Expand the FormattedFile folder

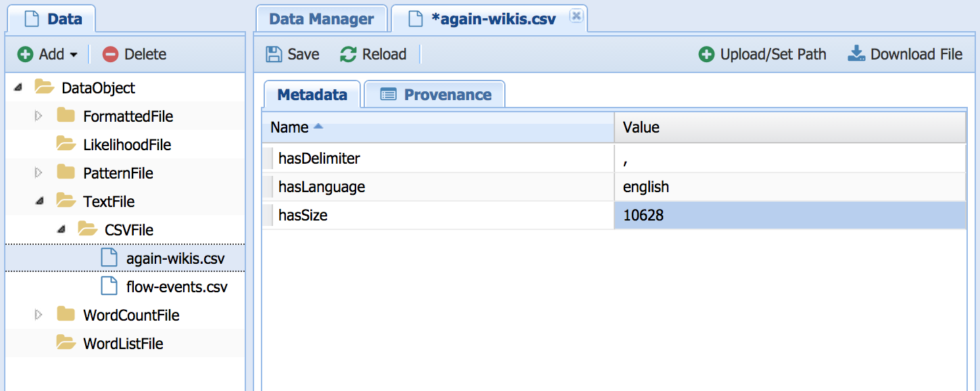click(39, 116)
